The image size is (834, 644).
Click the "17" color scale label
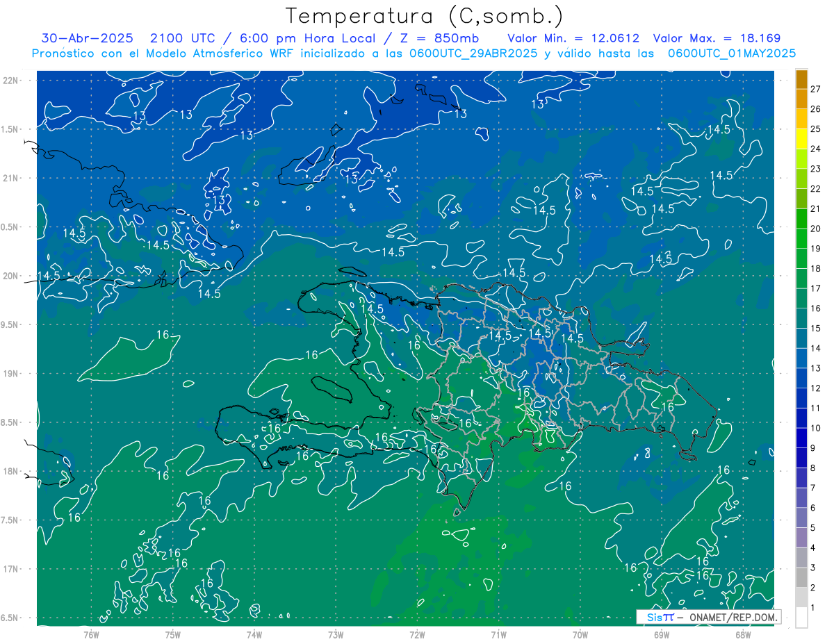(x=815, y=288)
